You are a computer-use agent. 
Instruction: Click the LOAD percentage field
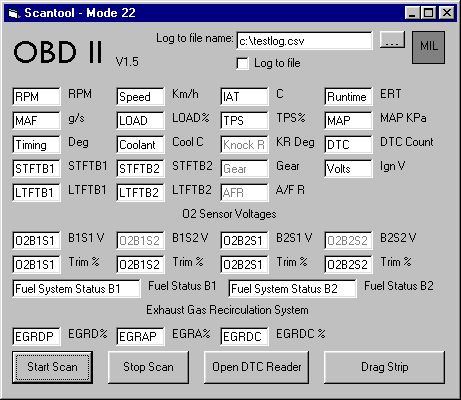tap(140, 121)
